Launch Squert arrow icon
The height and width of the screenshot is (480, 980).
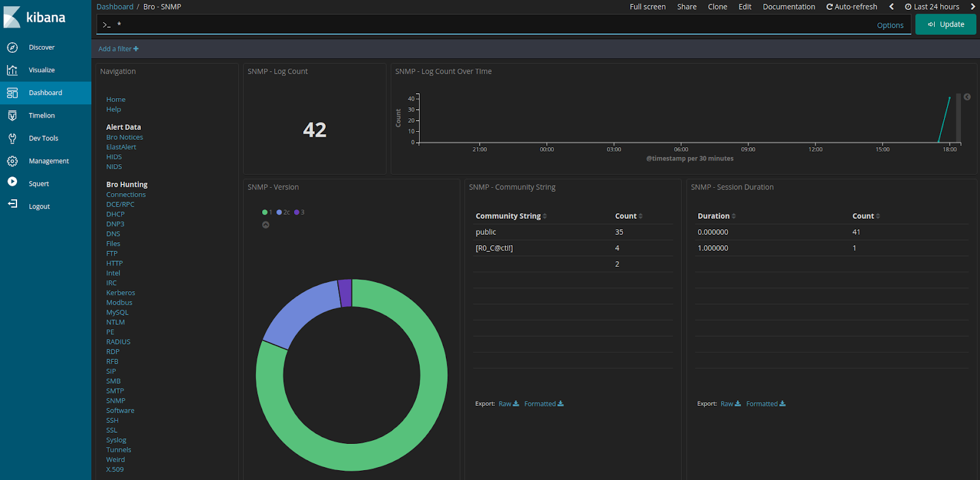click(12, 181)
